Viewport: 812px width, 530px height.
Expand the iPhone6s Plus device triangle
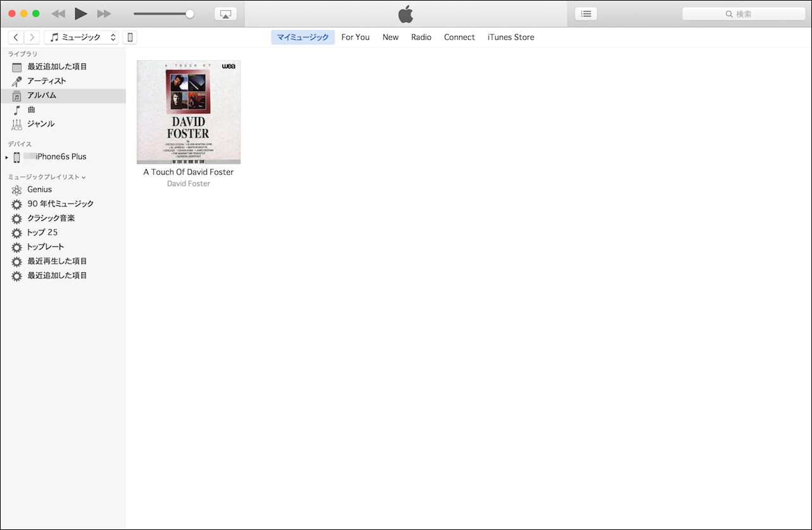pyautogui.click(x=7, y=157)
